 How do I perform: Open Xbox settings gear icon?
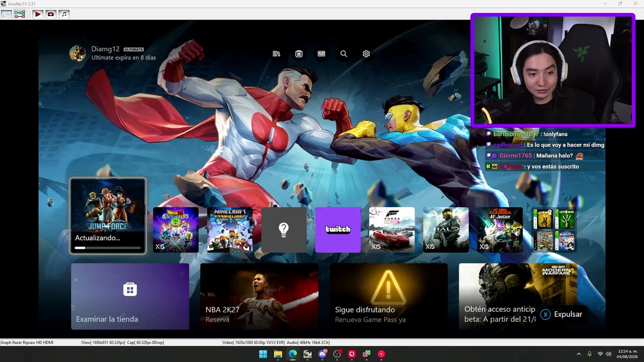click(366, 54)
